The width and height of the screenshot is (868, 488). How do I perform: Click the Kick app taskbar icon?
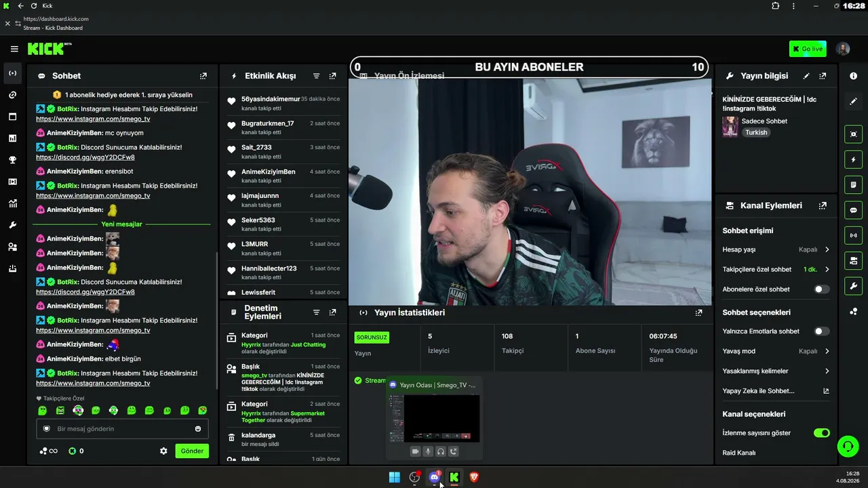pos(454,477)
